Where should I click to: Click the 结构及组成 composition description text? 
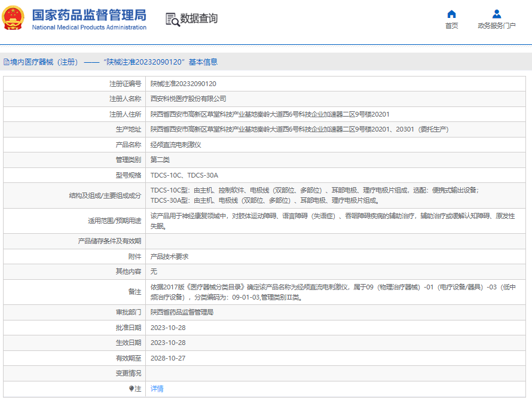314,196
